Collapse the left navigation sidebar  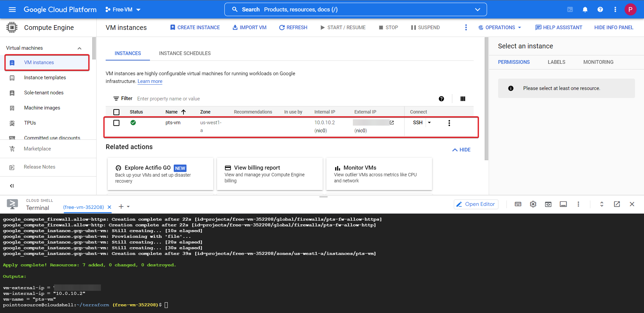[12, 186]
